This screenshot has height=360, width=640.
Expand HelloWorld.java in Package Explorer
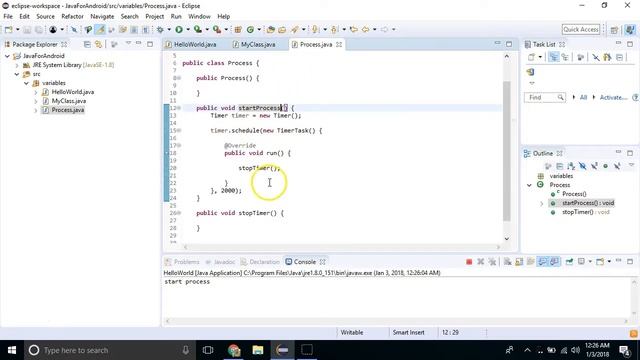coord(36,92)
